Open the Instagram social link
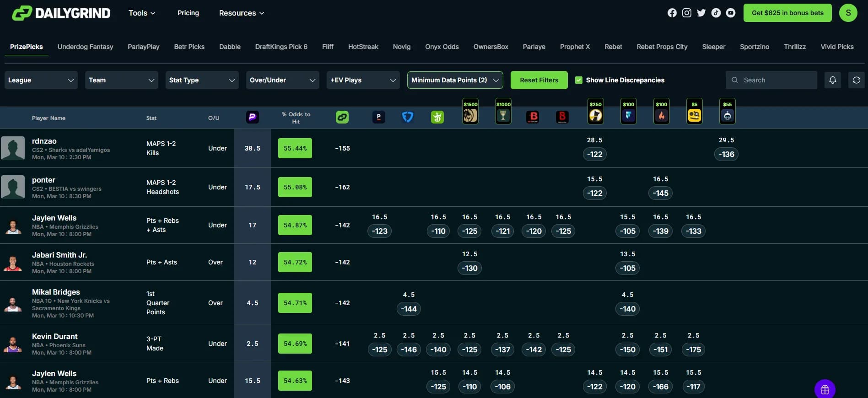Image resolution: width=868 pixels, height=398 pixels. (x=686, y=13)
